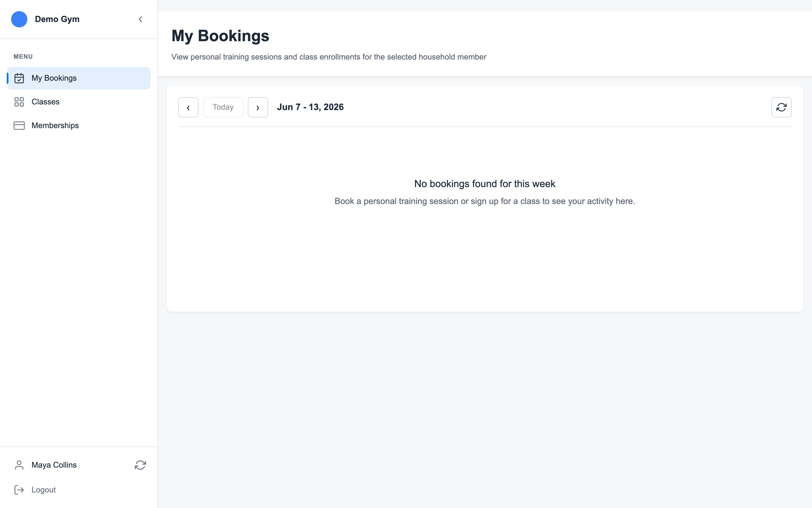The image size is (812, 508).
Task: Click the Today button
Action: (223, 107)
